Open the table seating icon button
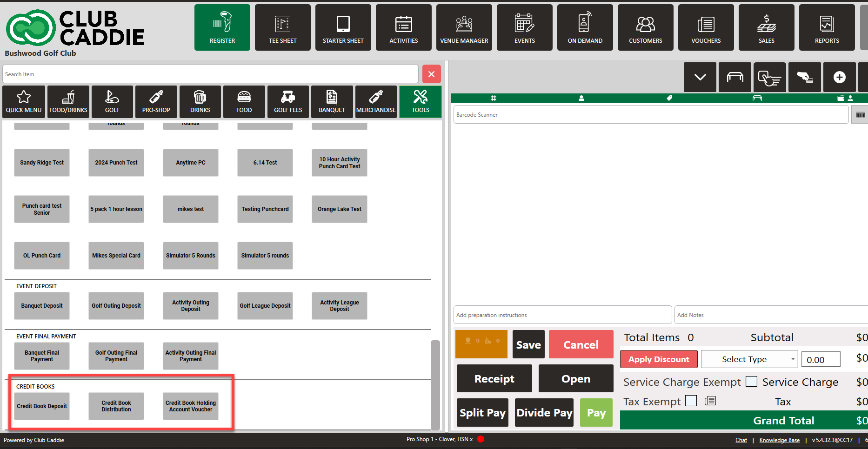Viewport: 868px width, 449px height. coord(734,77)
